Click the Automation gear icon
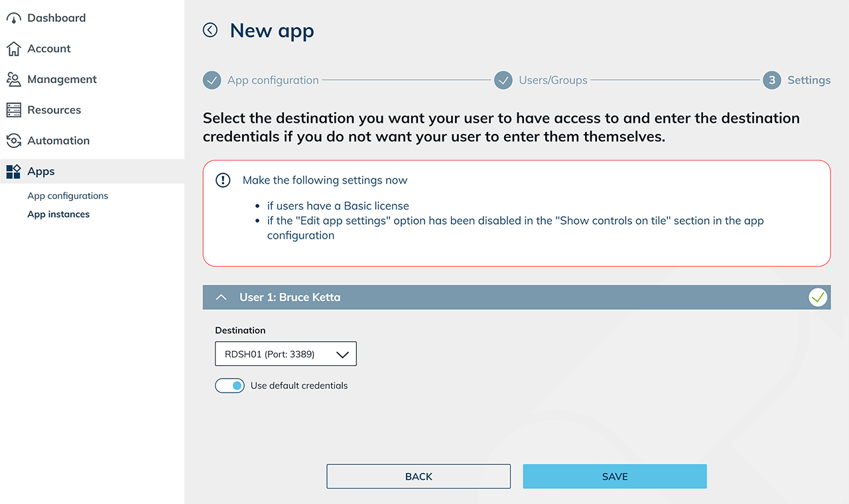 (13, 141)
